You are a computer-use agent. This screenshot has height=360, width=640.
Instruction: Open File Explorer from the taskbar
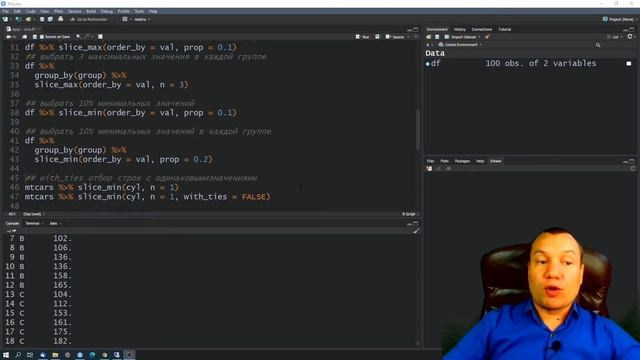click(x=55, y=355)
